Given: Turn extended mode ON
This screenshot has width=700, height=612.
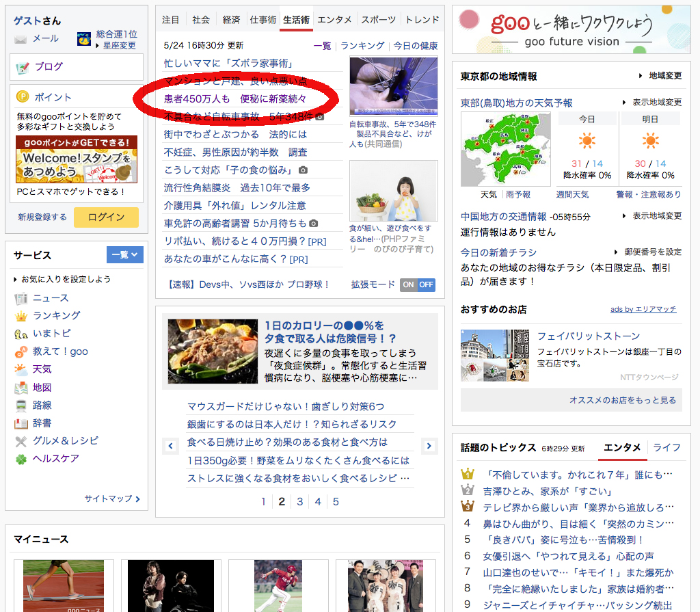Looking at the screenshot, I should point(409,284).
